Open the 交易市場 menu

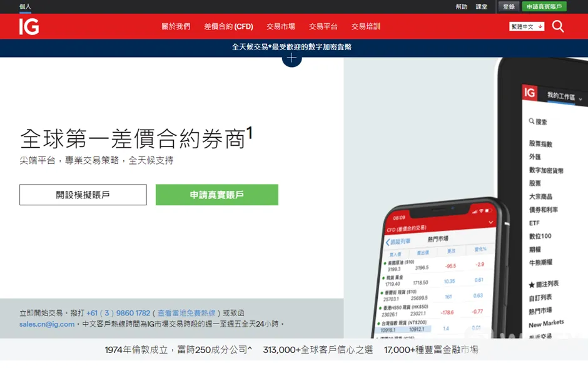click(280, 27)
